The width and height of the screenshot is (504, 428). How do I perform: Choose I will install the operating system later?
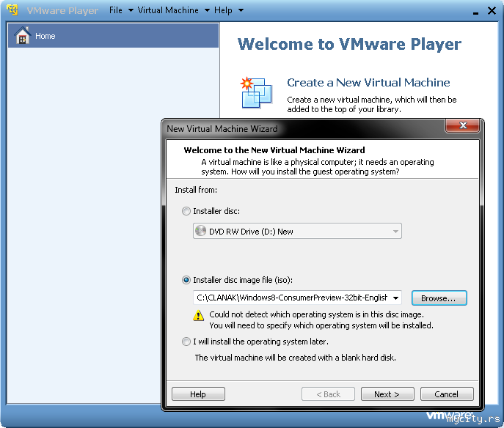(x=186, y=342)
